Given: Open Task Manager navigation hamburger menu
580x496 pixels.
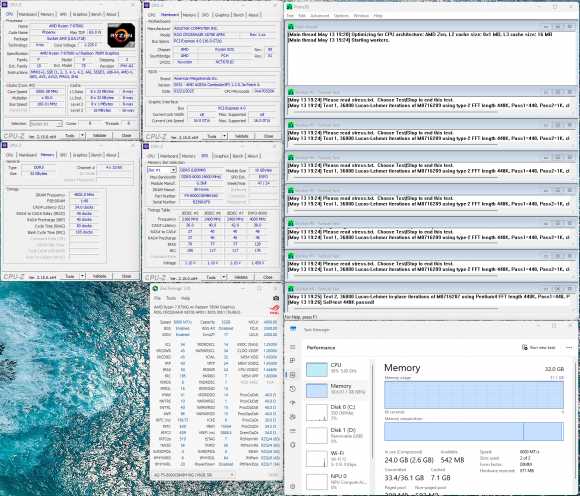Looking at the screenshot, I should click(x=293, y=347).
